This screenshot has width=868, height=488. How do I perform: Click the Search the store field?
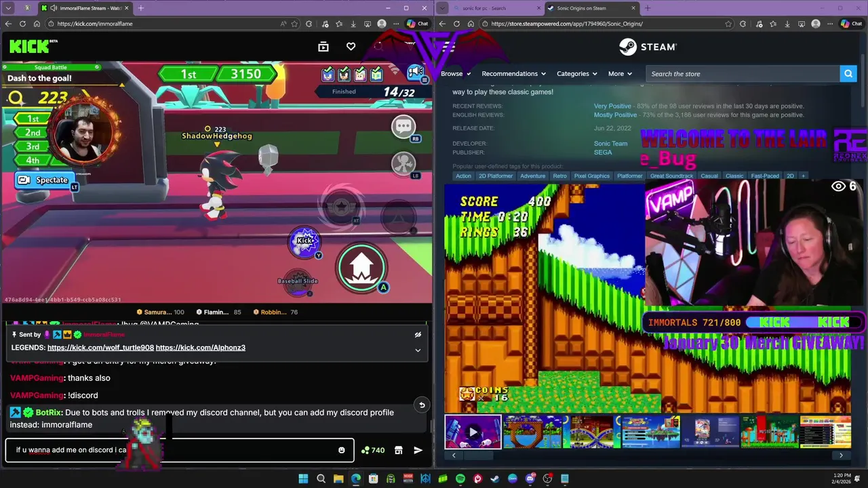743,74
